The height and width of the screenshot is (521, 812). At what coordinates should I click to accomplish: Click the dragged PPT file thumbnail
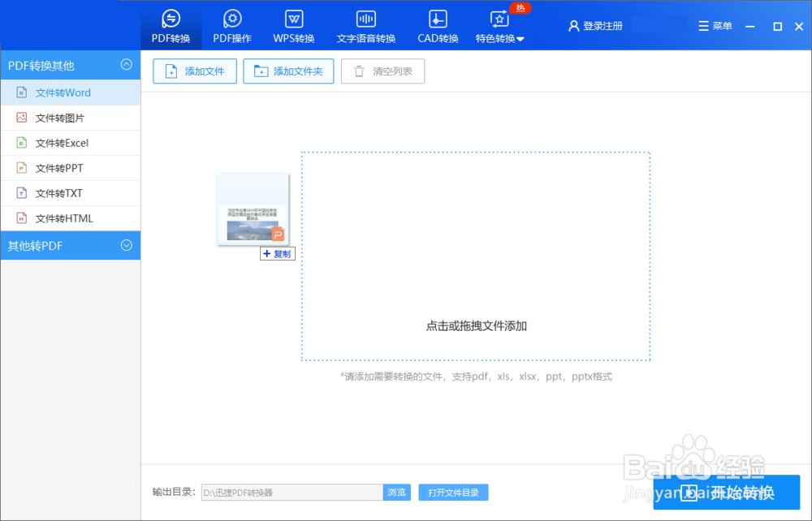pyautogui.click(x=253, y=209)
